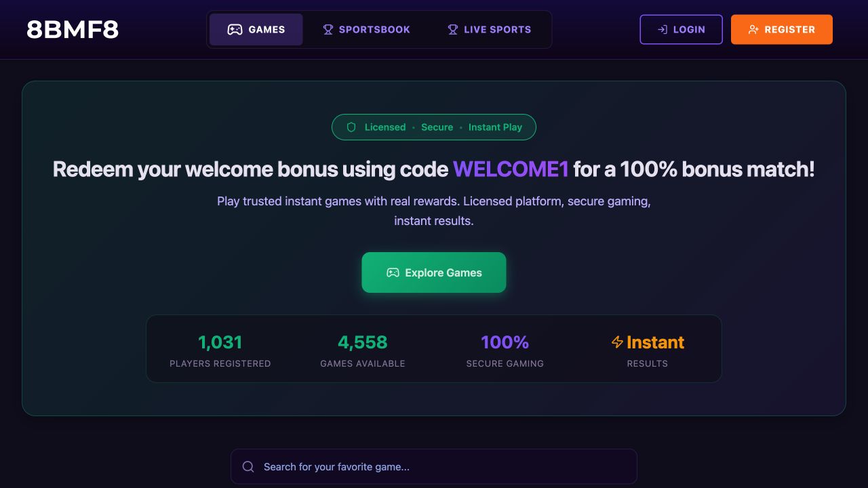Click the login arrow icon
This screenshot has height=488, width=868.
[x=663, y=30]
